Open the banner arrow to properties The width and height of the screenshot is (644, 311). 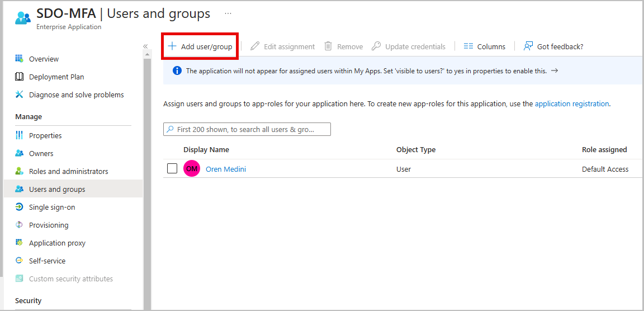pos(555,70)
